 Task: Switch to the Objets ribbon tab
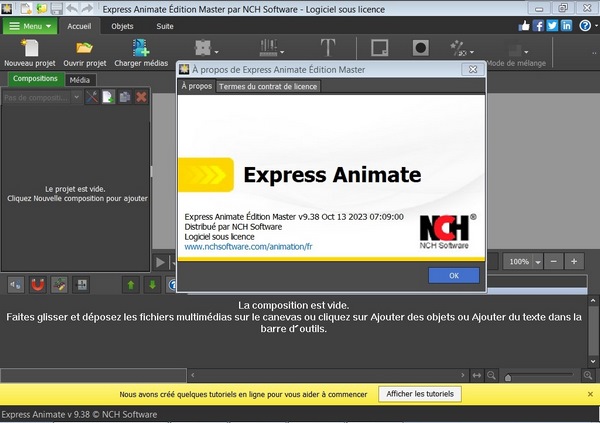pos(123,26)
